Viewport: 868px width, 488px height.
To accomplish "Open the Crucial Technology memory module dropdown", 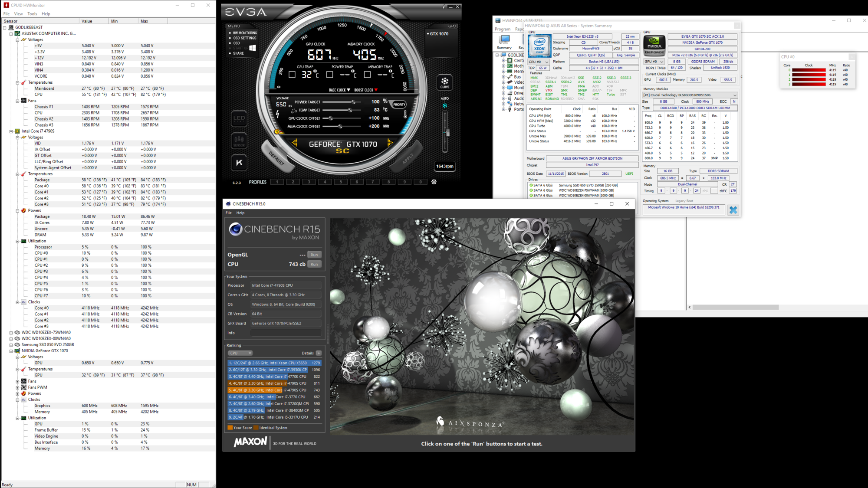I will click(x=690, y=95).
